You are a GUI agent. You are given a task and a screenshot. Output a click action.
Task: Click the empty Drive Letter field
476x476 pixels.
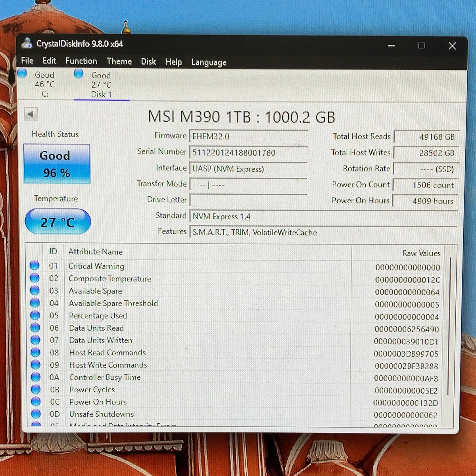coord(248,200)
